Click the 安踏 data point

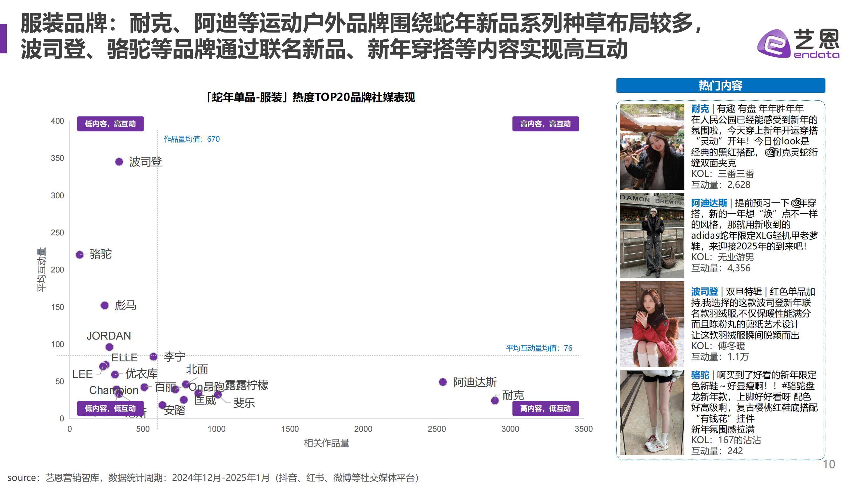click(x=162, y=405)
